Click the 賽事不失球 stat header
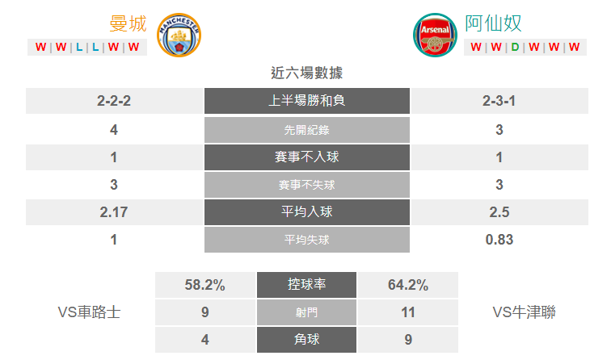Screen dimensions: 611x364 tap(307, 185)
